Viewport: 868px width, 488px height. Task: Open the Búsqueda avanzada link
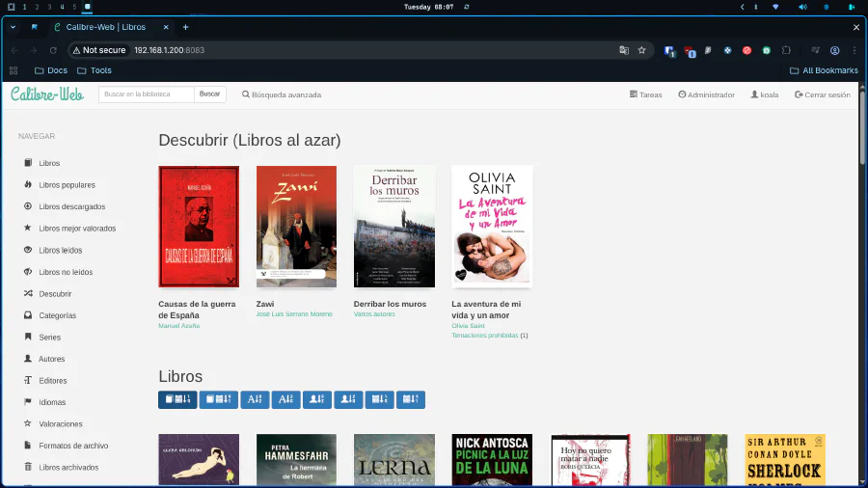click(282, 95)
